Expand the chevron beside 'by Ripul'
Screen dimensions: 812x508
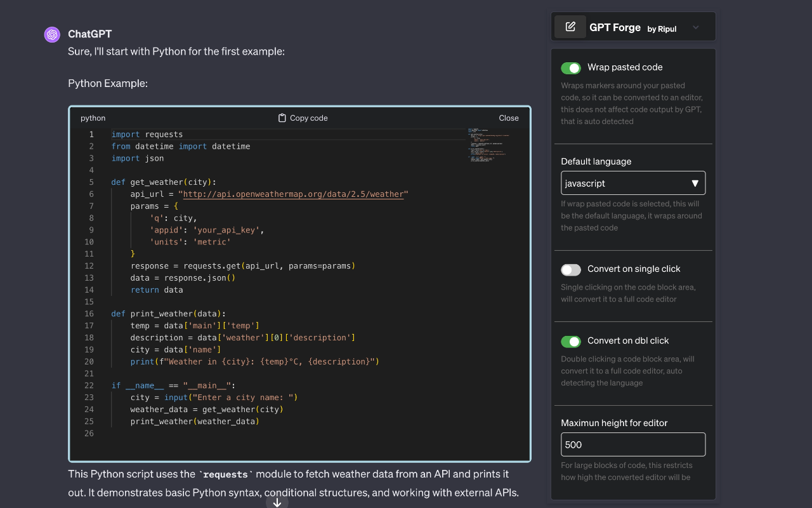click(x=695, y=27)
